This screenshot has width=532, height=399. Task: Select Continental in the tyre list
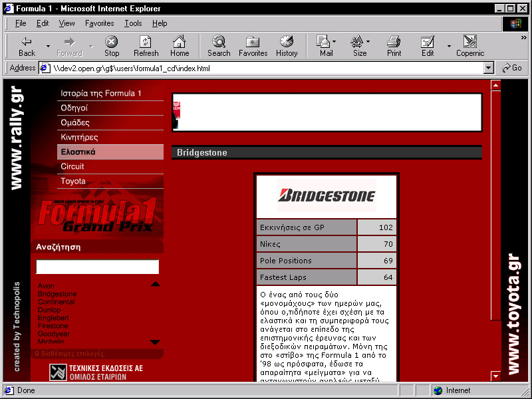tap(57, 302)
